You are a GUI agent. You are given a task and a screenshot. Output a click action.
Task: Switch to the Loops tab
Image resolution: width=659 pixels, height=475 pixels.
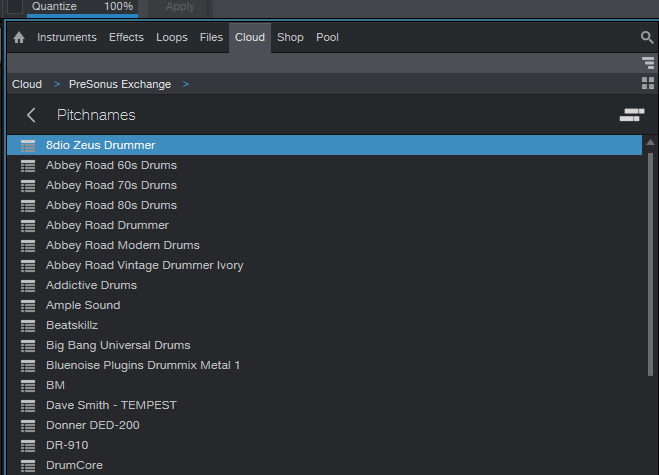pos(172,37)
